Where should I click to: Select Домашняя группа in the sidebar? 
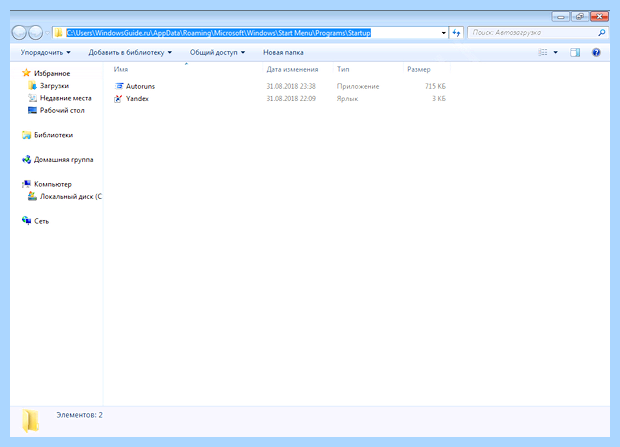tap(64, 159)
